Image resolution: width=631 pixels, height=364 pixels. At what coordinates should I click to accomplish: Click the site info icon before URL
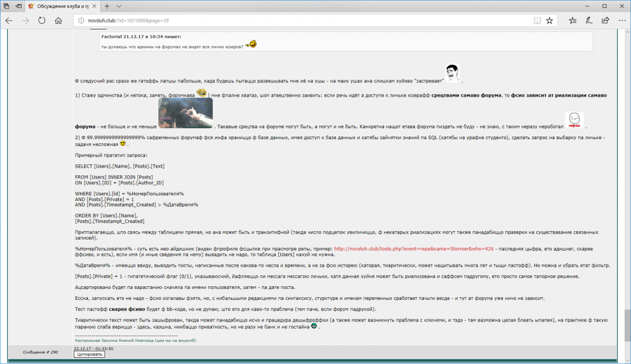80,20
